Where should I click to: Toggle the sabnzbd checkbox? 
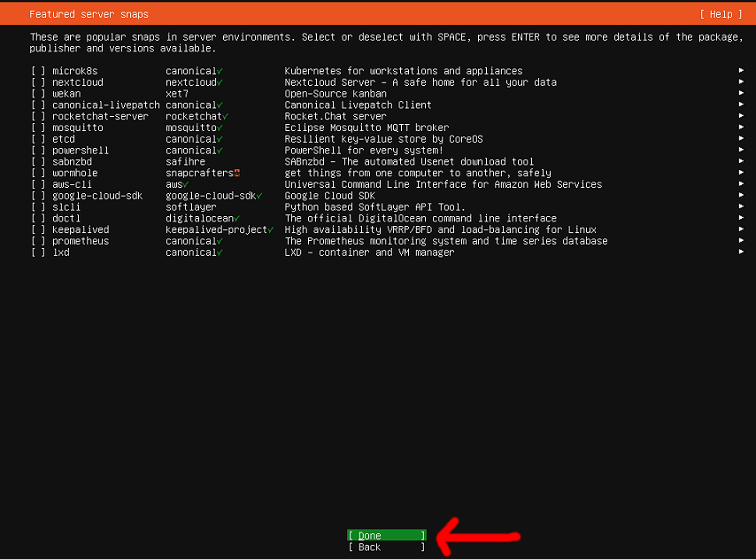[x=38, y=161]
